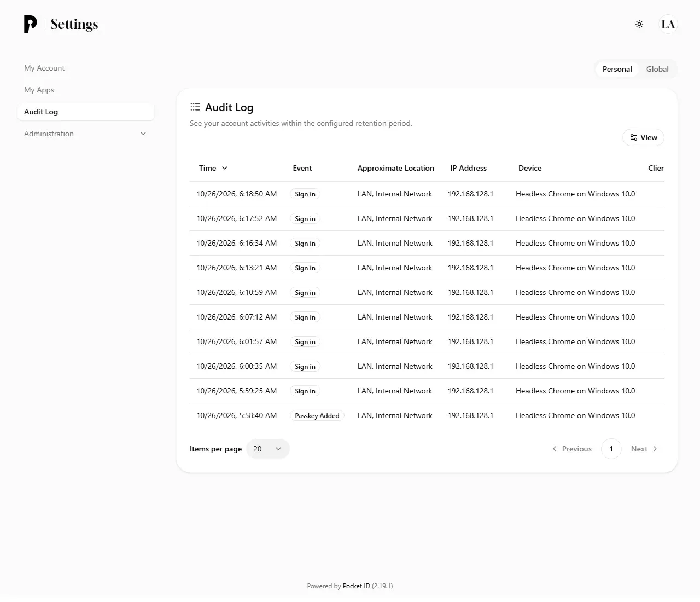Click the Approximate Location column header
The width and height of the screenshot is (700, 602).
click(396, 168)
